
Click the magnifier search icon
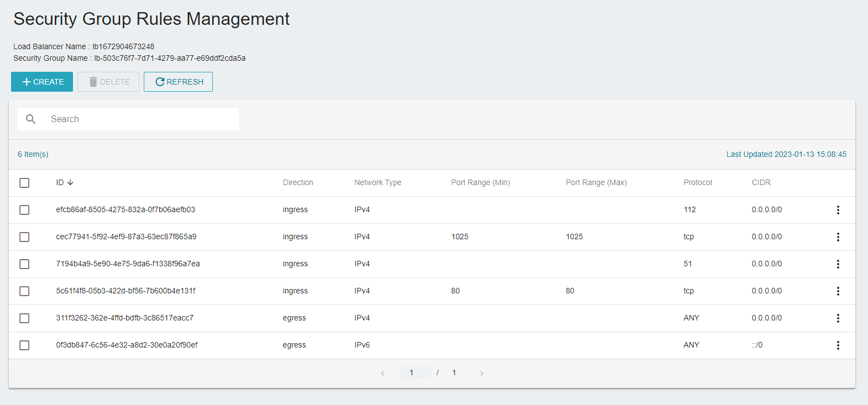coord(31,119)
